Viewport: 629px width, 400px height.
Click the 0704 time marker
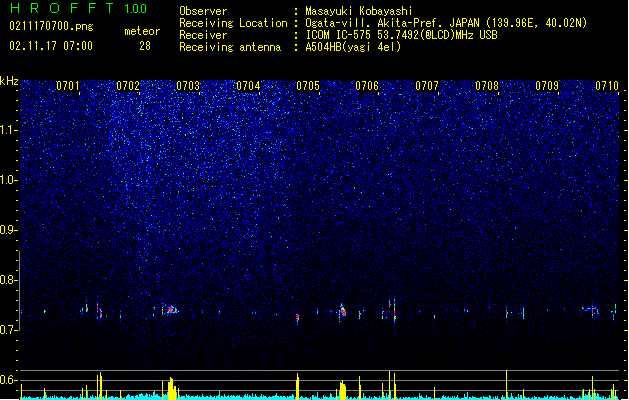coord(248,86)
